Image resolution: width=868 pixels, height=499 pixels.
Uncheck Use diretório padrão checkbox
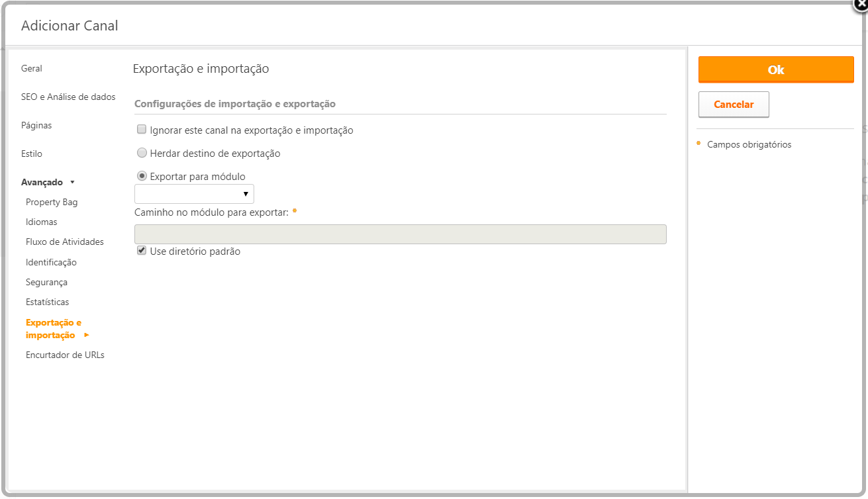(x=142, y=251)
